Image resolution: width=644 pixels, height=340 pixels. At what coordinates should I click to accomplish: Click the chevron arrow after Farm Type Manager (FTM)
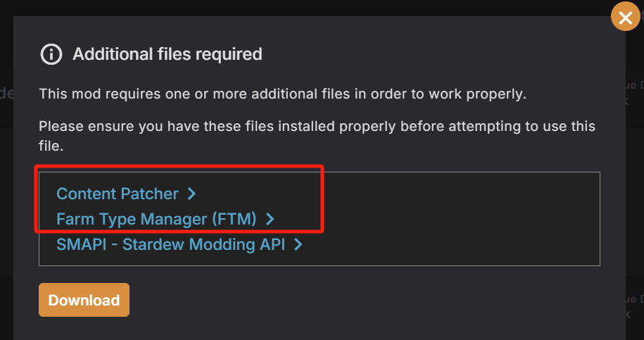pos(270,219)
